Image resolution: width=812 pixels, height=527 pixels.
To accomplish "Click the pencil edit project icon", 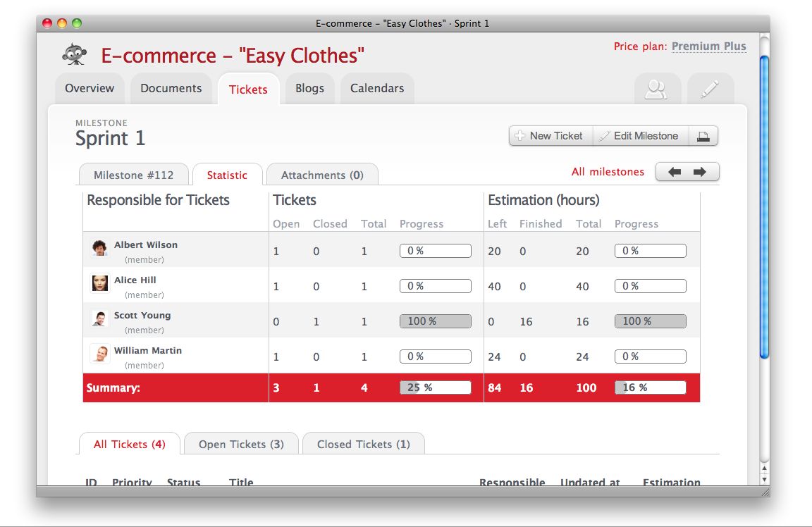I will coord(710,89).
